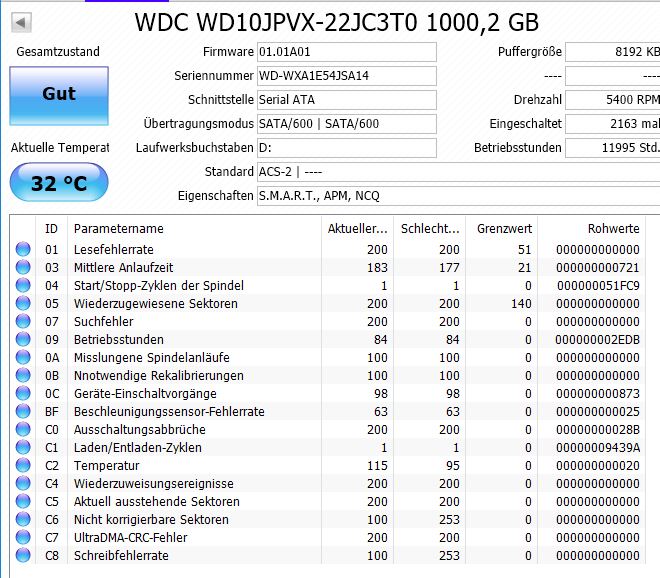Sort by the Grenzwert column header
660x578 pixels.
501,229
